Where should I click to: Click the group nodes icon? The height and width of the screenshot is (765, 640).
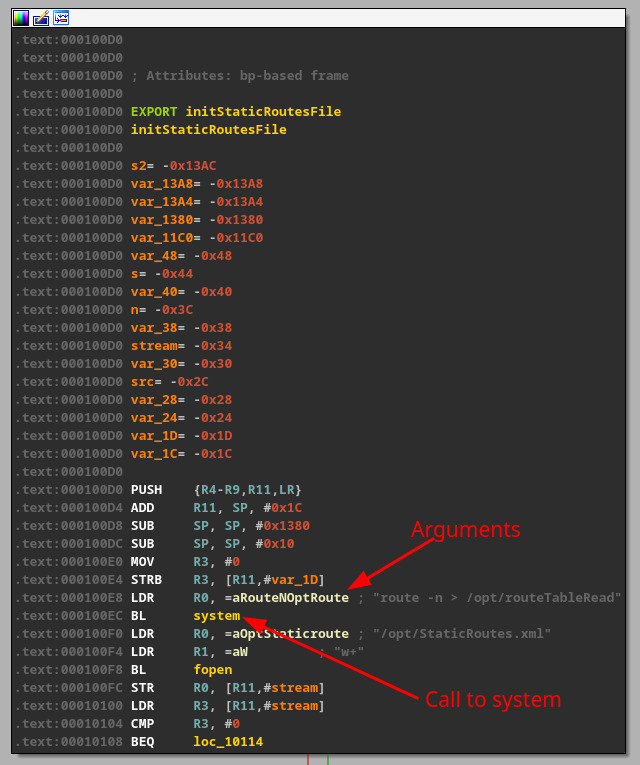[61, 18]
